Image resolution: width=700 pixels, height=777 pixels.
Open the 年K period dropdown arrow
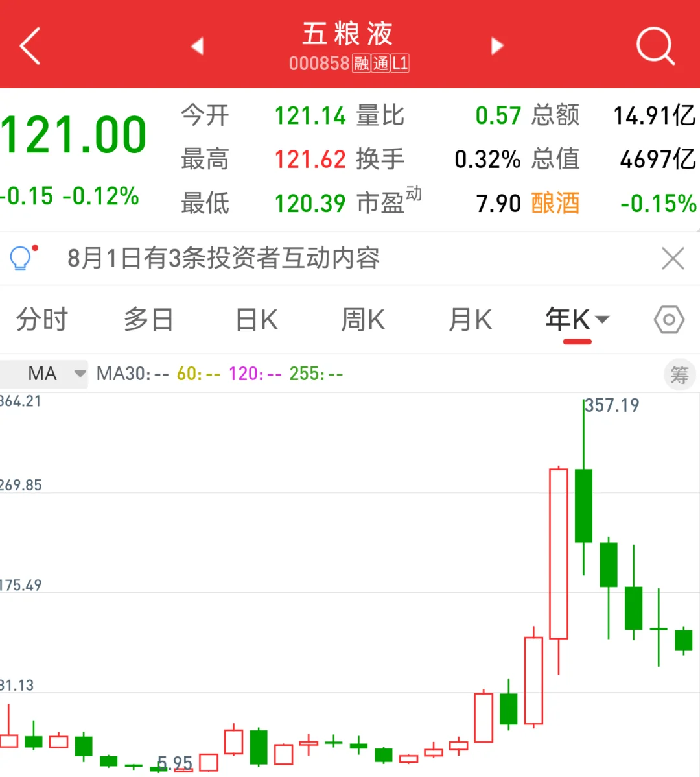coord(603,319)
